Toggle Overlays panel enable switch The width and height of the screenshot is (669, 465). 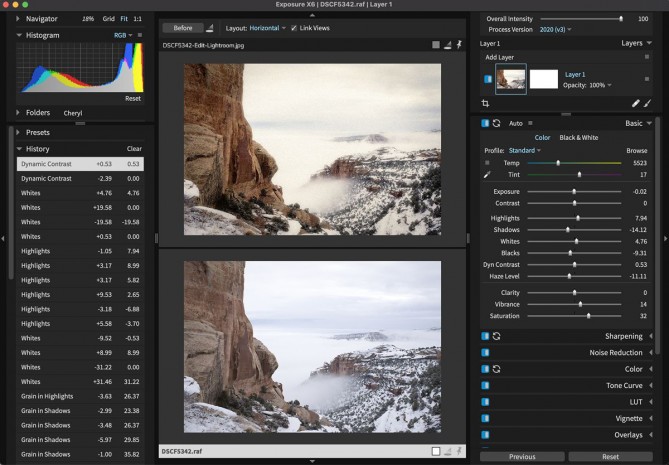485,435
